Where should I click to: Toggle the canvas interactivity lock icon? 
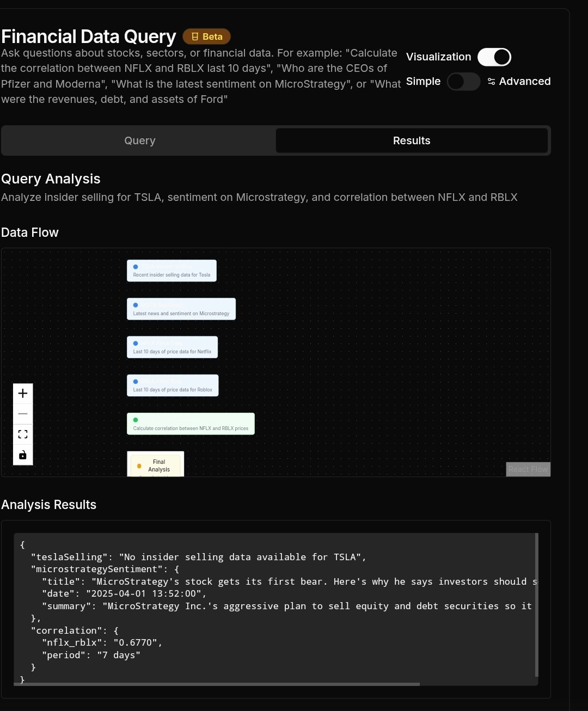[x=23, y=455]
